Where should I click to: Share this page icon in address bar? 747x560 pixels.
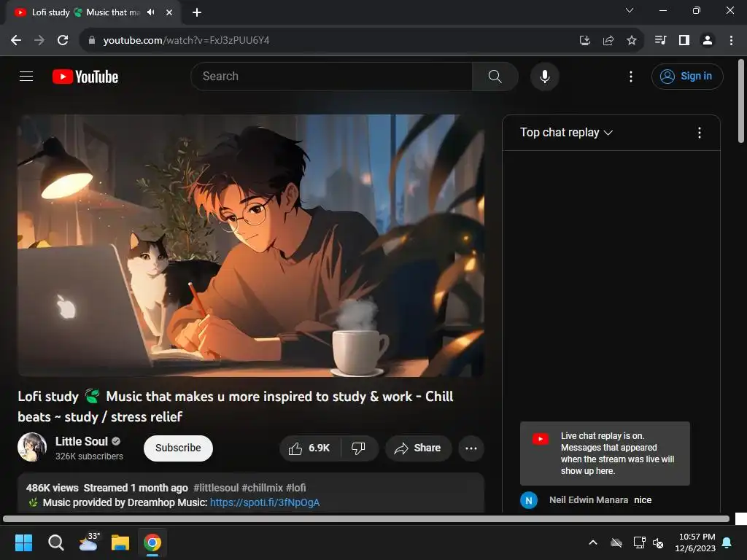[608, 41]
